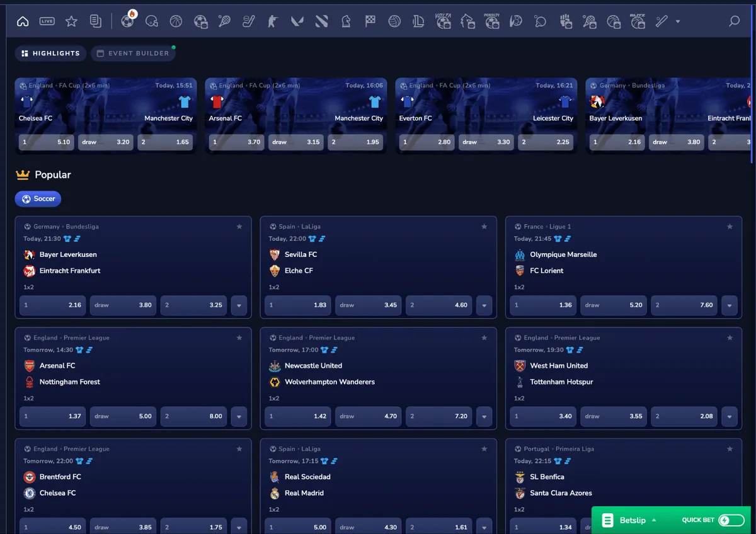Favorite the Real Sociedad match star
Viewport: 756px width, 534px height.
484,449
